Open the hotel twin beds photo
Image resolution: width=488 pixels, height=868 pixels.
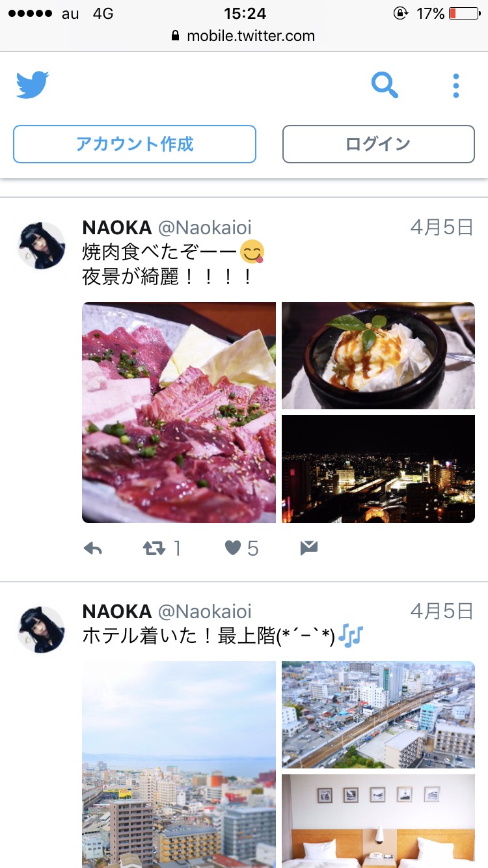(378, 821)
